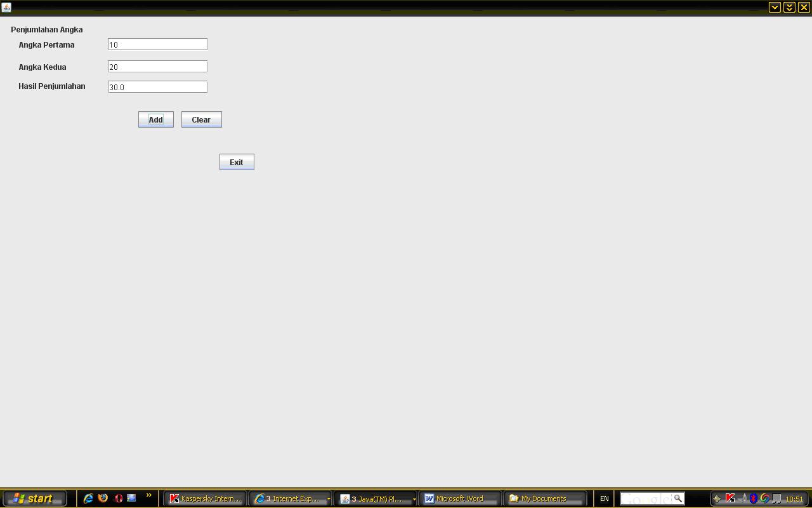Minimize the window using title bar button

(x=775, y=7)
